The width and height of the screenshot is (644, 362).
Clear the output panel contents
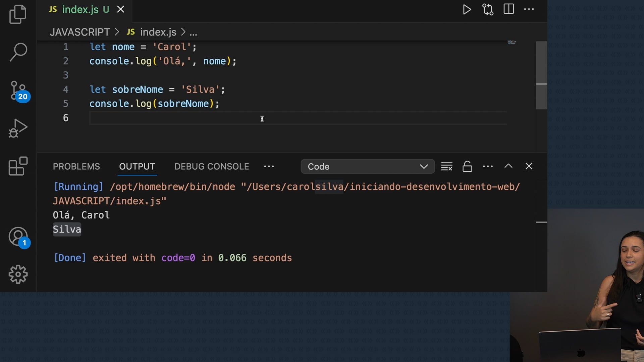tap(446, 167)
